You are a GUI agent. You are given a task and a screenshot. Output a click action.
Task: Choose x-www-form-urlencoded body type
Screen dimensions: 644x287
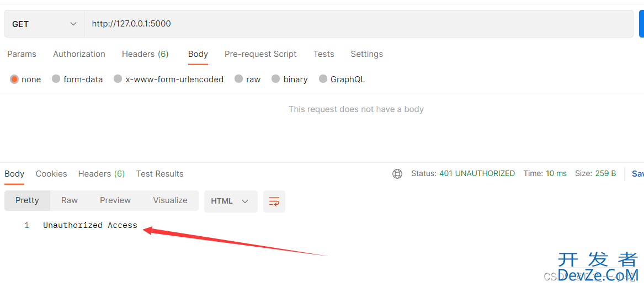pos(118,79)
